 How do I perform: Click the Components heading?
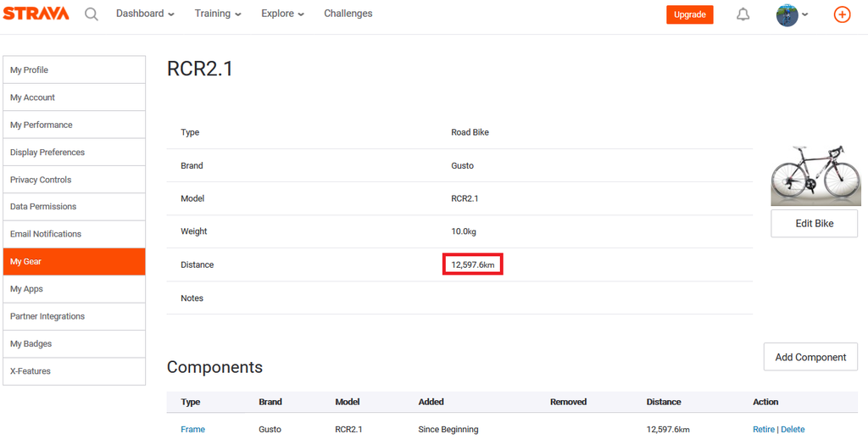pyautogui.click(x=214, y=367)
